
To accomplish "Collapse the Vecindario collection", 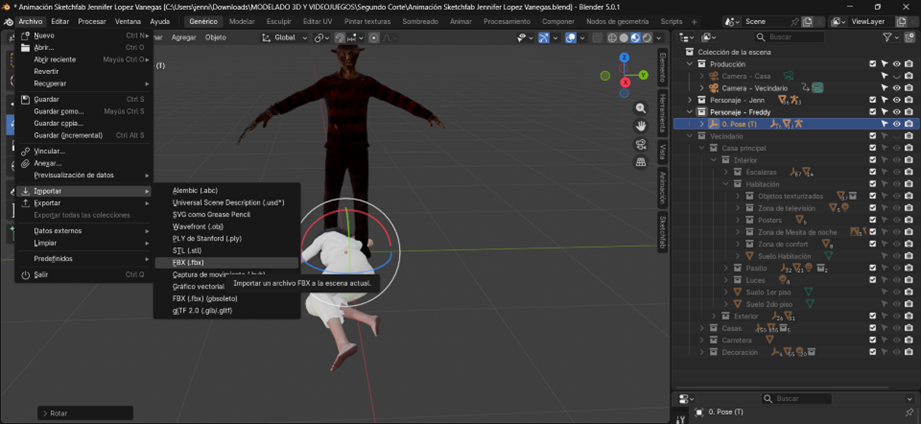I will (690, 136).
